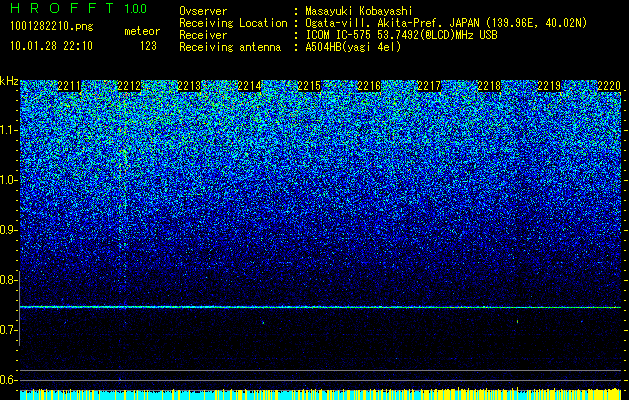Click the 2214 time marker
The width and height of the screenshot is (629, 400).
pos(249,86)
